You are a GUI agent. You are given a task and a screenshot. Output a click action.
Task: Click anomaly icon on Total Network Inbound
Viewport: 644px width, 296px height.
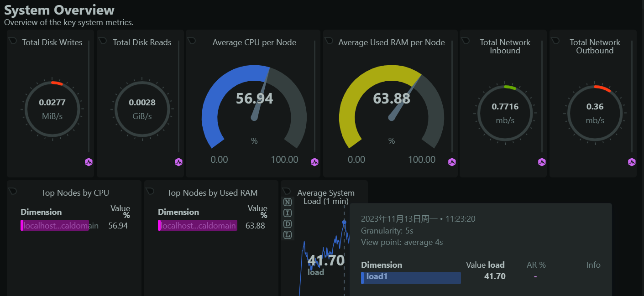coord(542,162)
